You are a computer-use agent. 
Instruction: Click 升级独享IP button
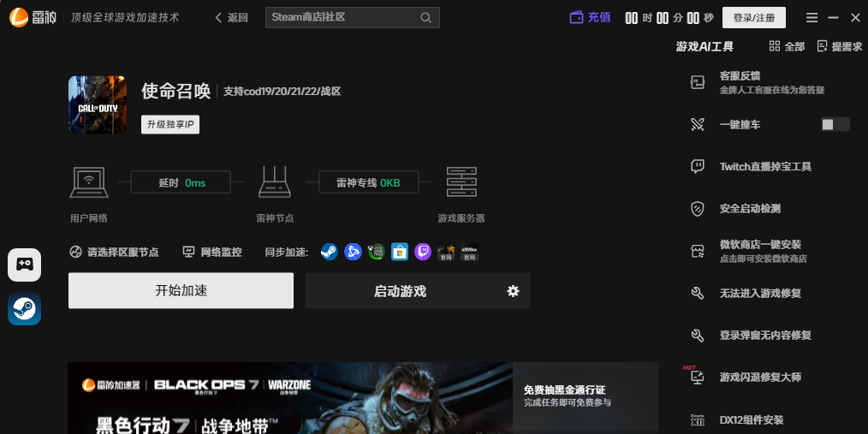(x=170, y=125)
